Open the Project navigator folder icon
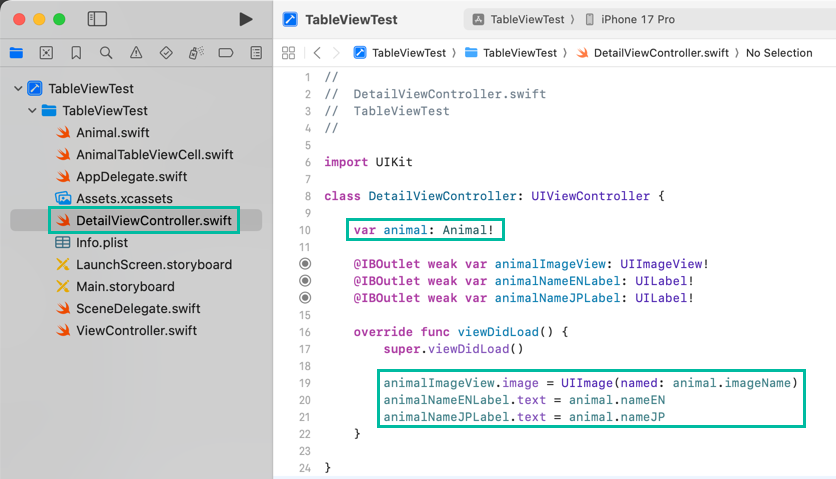 coord(16,53)
